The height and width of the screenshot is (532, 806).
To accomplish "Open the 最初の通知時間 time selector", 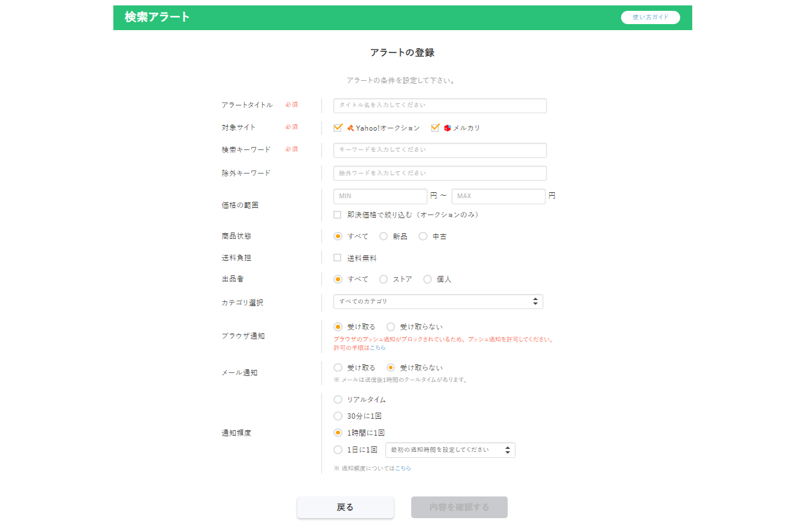I will click(450, 449).
